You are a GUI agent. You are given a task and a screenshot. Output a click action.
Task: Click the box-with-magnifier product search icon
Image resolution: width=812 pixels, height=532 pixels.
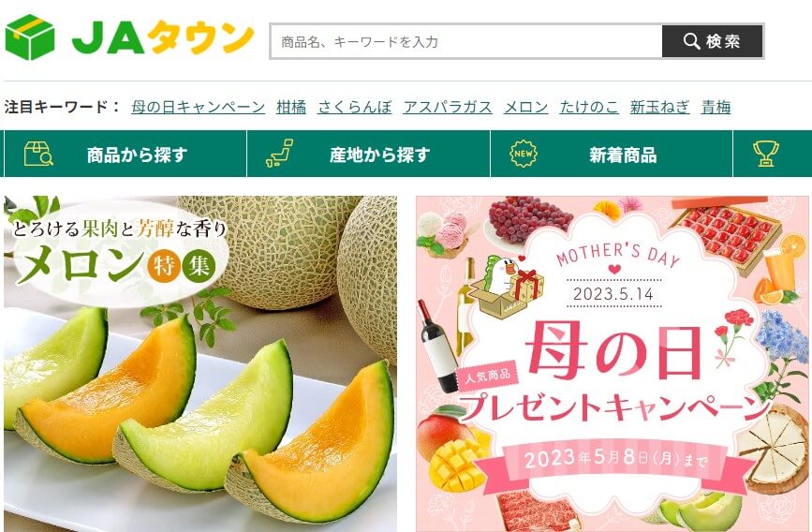click(38, 154)
